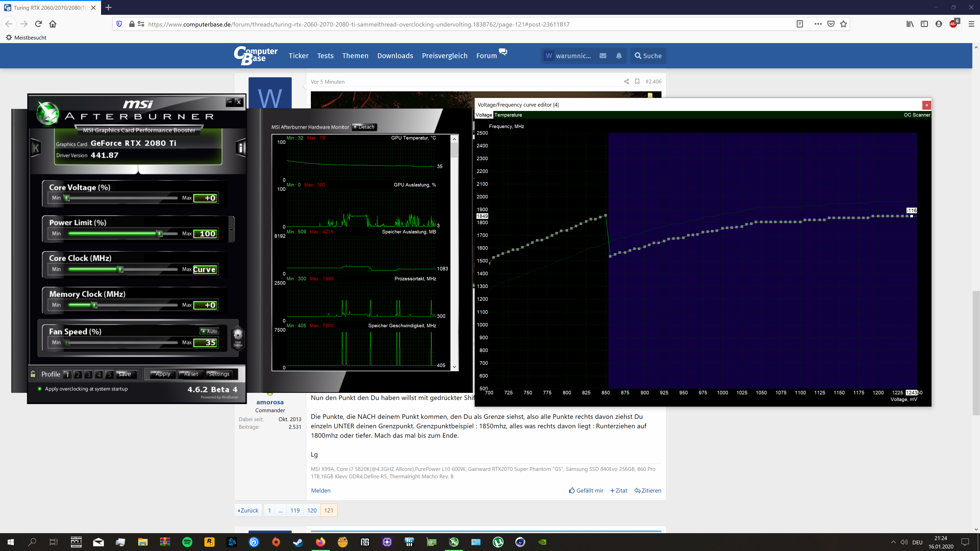Detach the Afterburner Hardware Monitor
This screenshot has width=980, height=551.
(364, 127)
